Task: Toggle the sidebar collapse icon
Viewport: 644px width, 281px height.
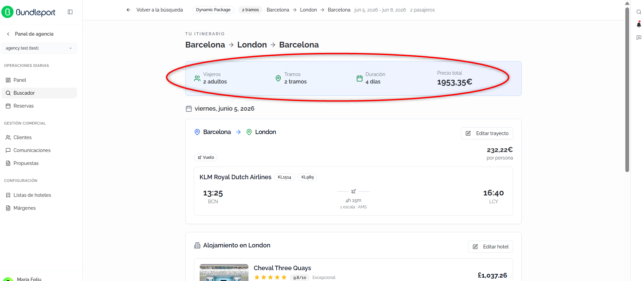Action: 70,12
